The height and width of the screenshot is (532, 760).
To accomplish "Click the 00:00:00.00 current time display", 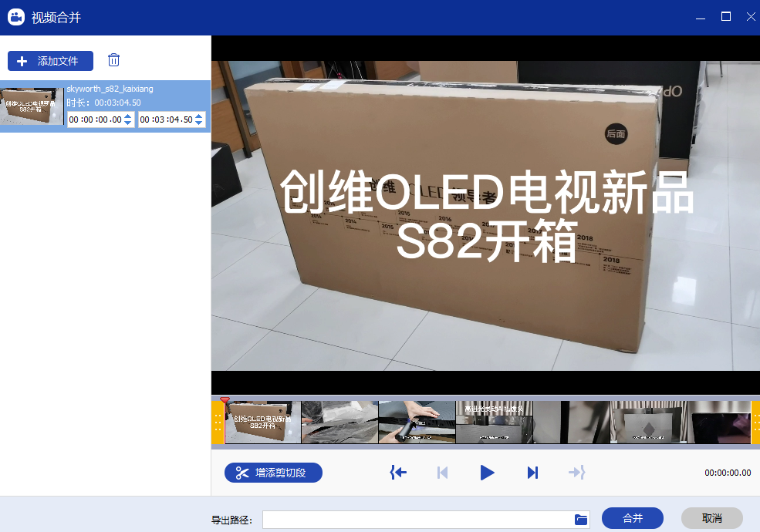I will point(728,473).
